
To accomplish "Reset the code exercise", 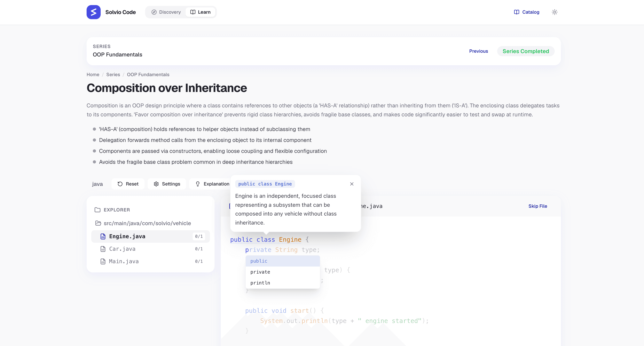I will point(128,184).
